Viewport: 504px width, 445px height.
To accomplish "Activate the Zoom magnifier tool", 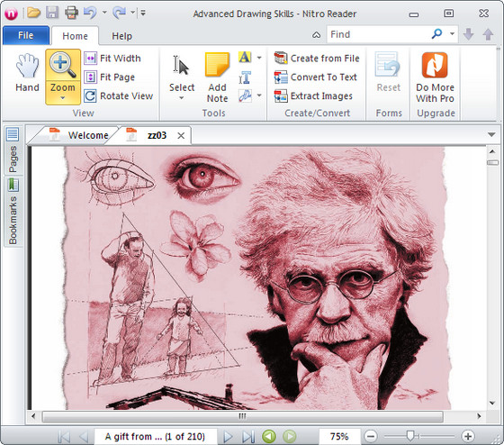I will pos(63,66).
